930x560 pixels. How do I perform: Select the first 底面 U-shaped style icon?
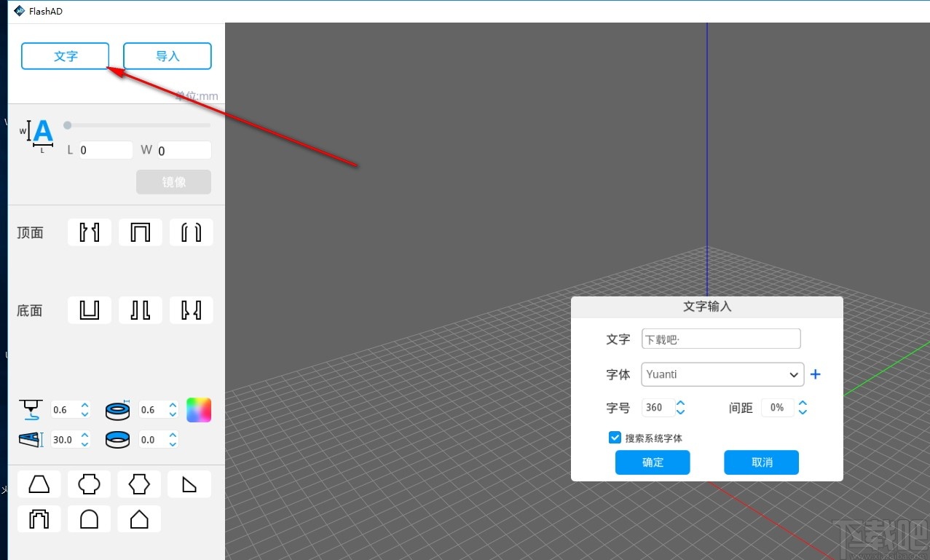[89, 309]
